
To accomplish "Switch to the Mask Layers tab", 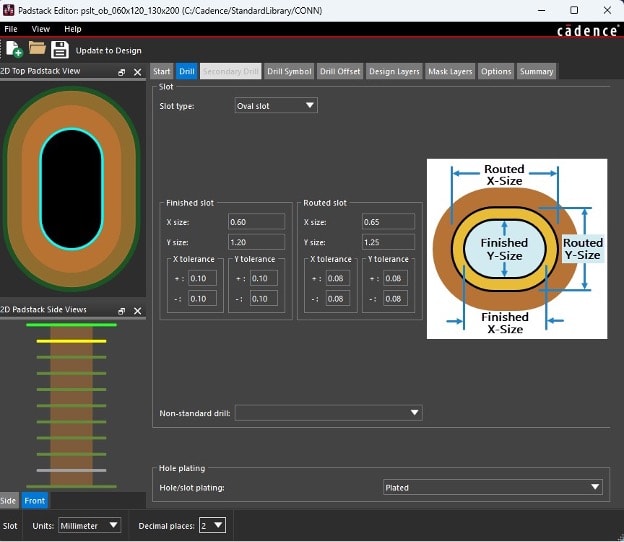I will click(449, 71).
